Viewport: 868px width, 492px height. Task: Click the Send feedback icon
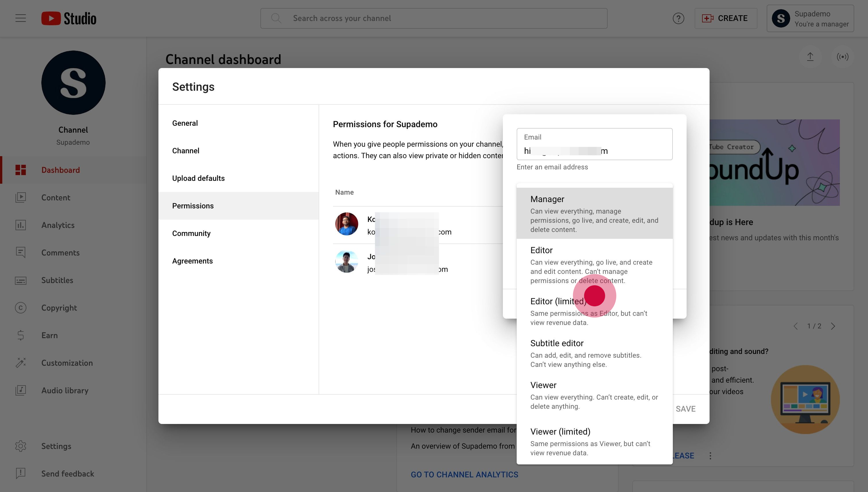tap(21, 474)
